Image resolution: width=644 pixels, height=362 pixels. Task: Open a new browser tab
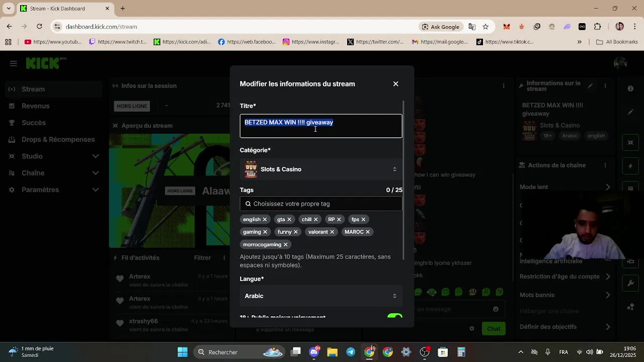[x=123, y=9]
